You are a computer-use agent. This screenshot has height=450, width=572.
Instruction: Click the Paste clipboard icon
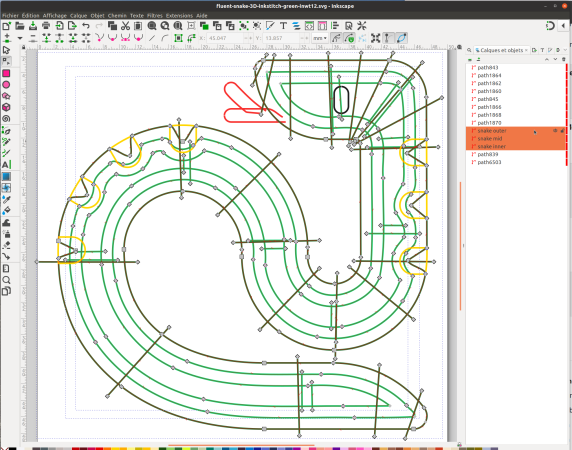[138, 26]
